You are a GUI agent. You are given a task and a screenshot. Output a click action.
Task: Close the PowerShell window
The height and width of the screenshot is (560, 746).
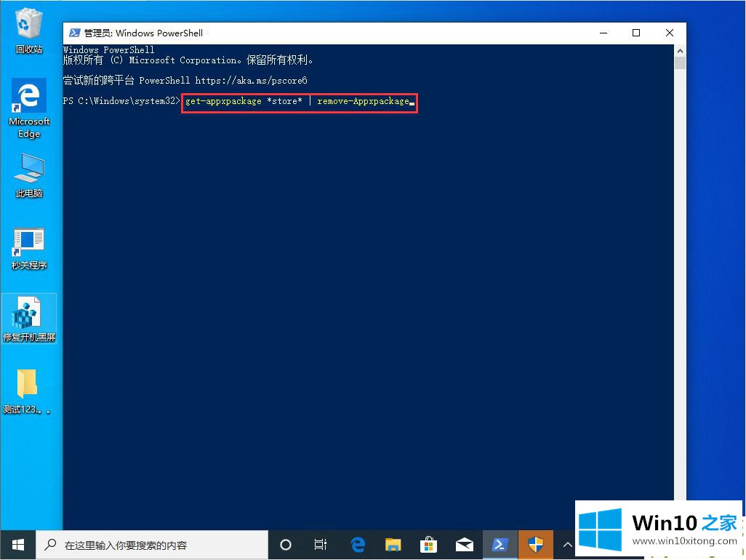point(670,33)
